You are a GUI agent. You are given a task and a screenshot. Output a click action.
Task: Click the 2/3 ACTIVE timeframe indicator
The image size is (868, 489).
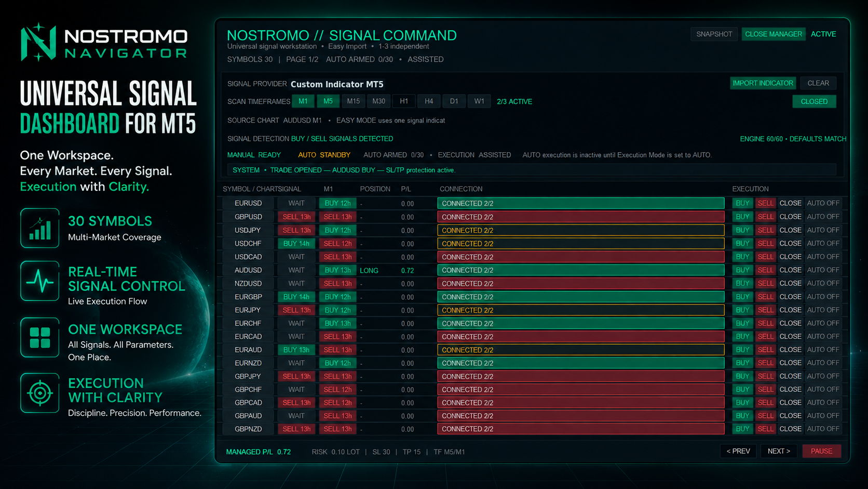coord(514,102)
